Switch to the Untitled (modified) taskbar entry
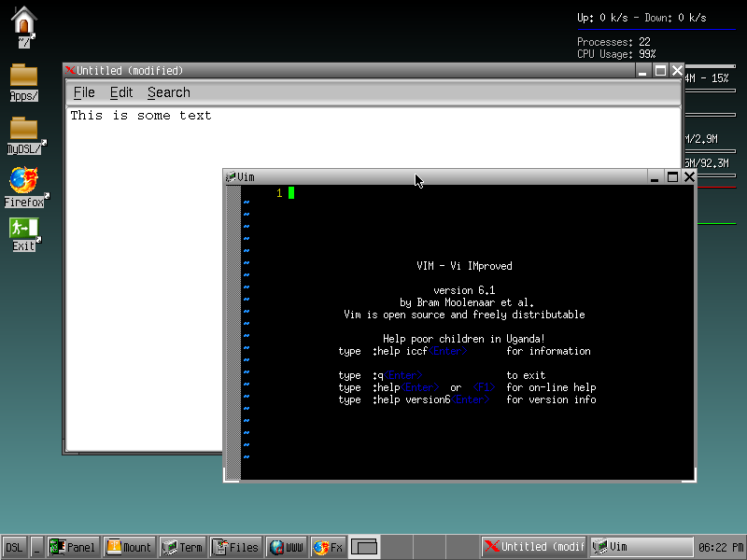 click(534, 547)
